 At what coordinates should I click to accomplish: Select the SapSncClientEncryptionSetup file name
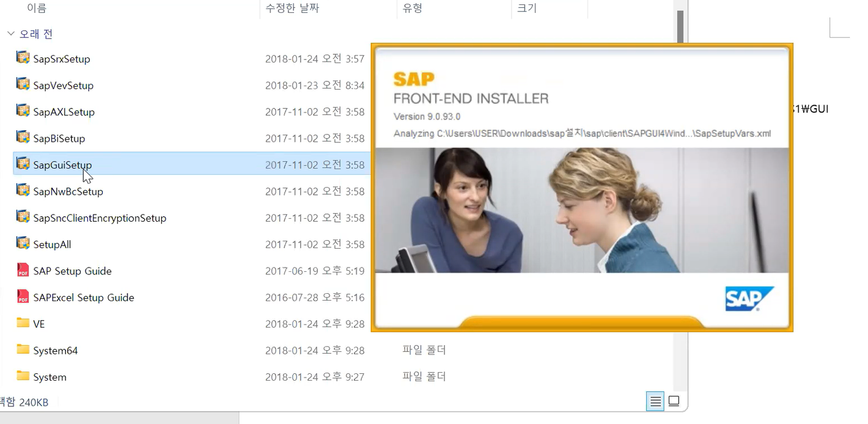click(x=100, y=218)
